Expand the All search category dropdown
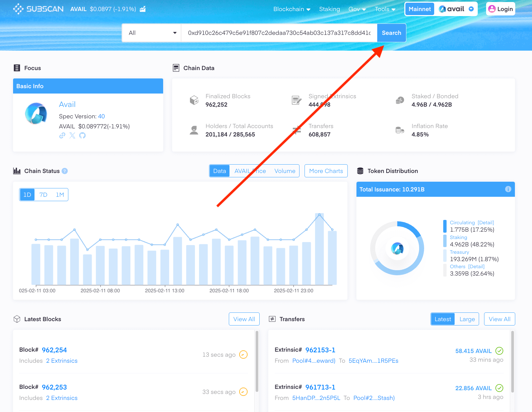 (152, 33)
